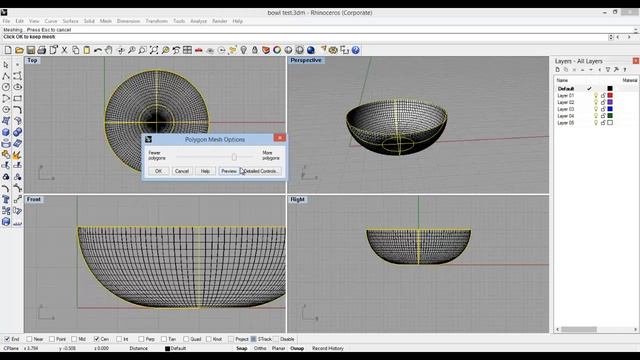This screenshot has width=640, height=360.
Task: Open Detailed Controls in mesh dialog
Action: (261, 171)
